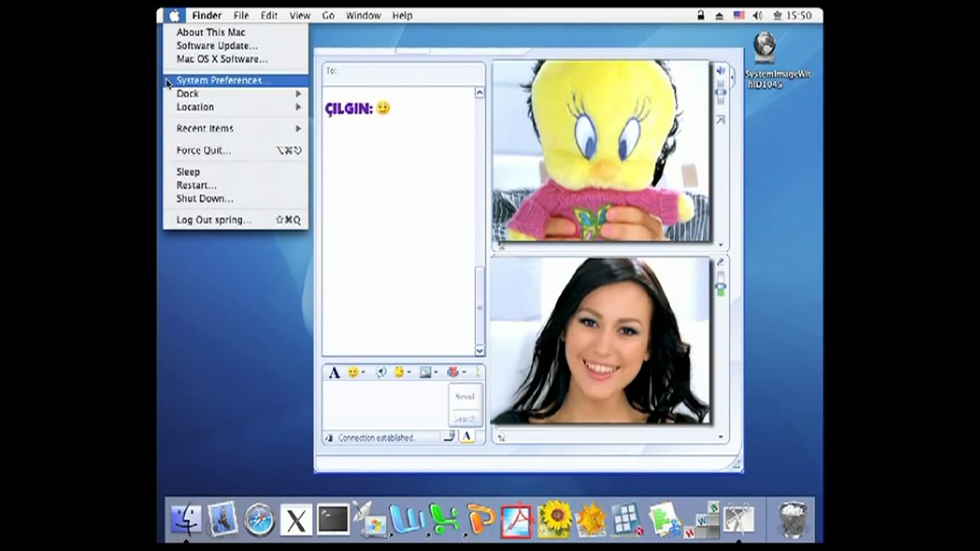The height and width of the screenshot is (551, 980).
Task: Launch X11 app from the Dock
Action: point(296,520)
